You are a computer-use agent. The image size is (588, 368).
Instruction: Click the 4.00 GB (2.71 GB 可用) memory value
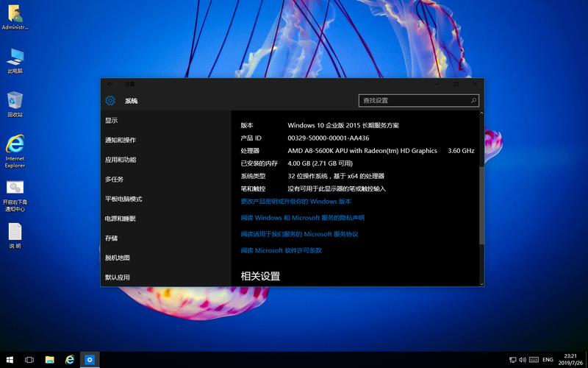click(320, 163)
